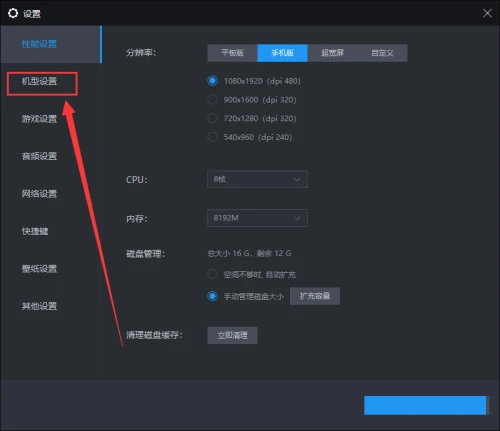The image size is (500, 431).
Task: Open 其他设置 in the sidebar
Action: (x=39, y=306)
